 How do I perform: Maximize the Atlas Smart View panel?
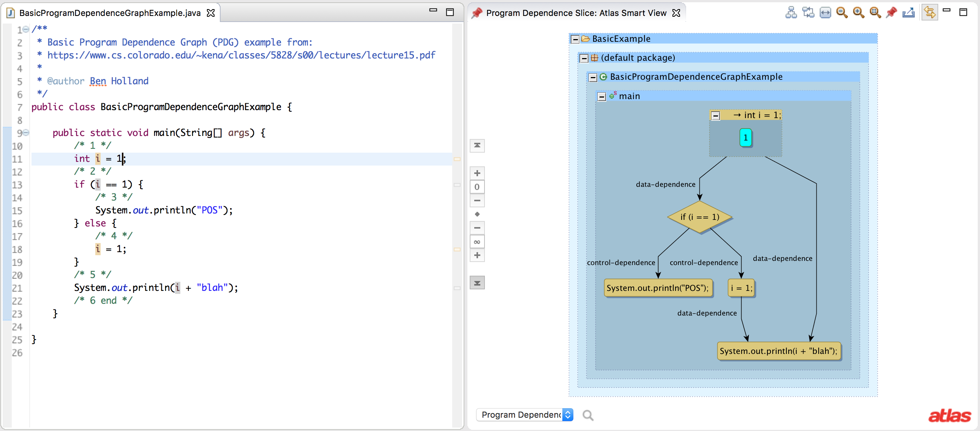[x=963, y=12]
